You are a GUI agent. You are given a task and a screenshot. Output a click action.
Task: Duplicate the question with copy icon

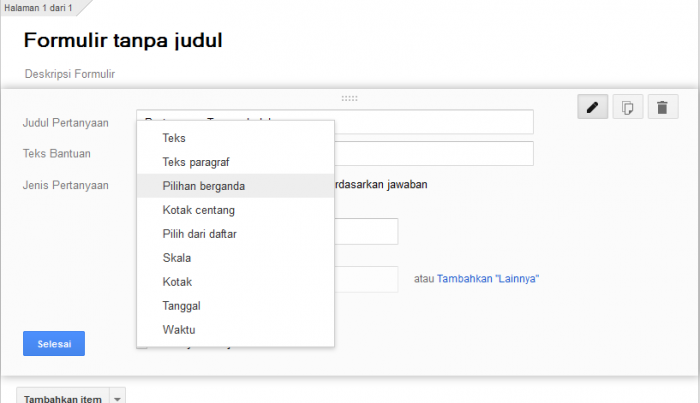(x=628, y=107)
